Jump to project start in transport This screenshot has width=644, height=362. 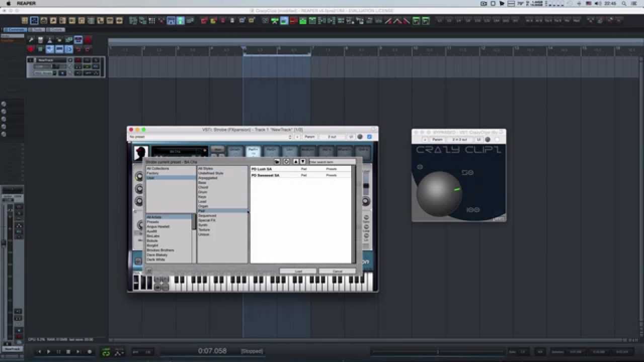tap(39, 351)
